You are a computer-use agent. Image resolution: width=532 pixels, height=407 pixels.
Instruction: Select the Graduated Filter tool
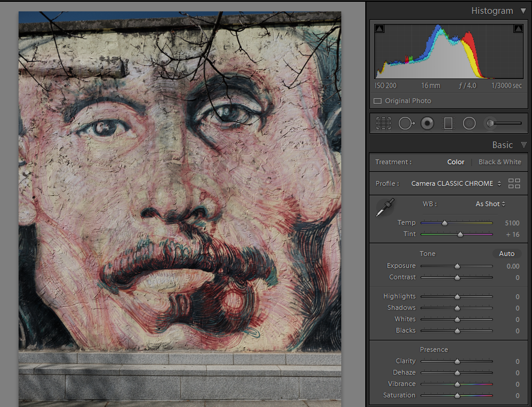448,123
